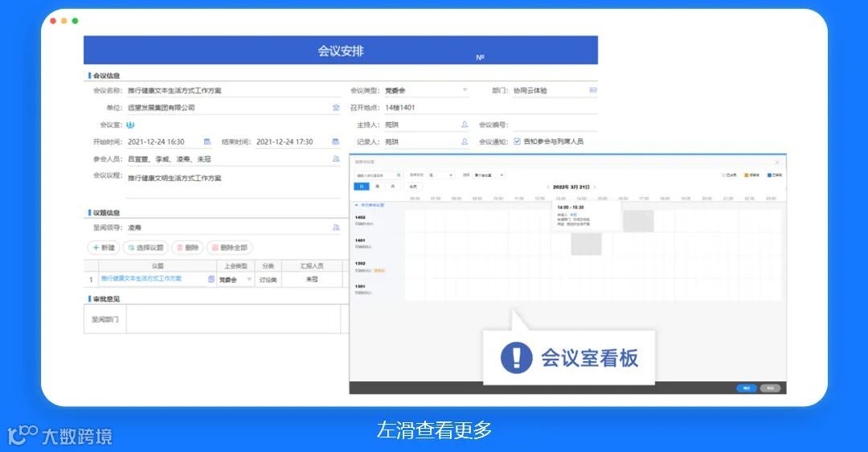This screenshot has width=868, height=452.
Task: Click the blue confirm button in room board
Action: (x=746, y=388)
